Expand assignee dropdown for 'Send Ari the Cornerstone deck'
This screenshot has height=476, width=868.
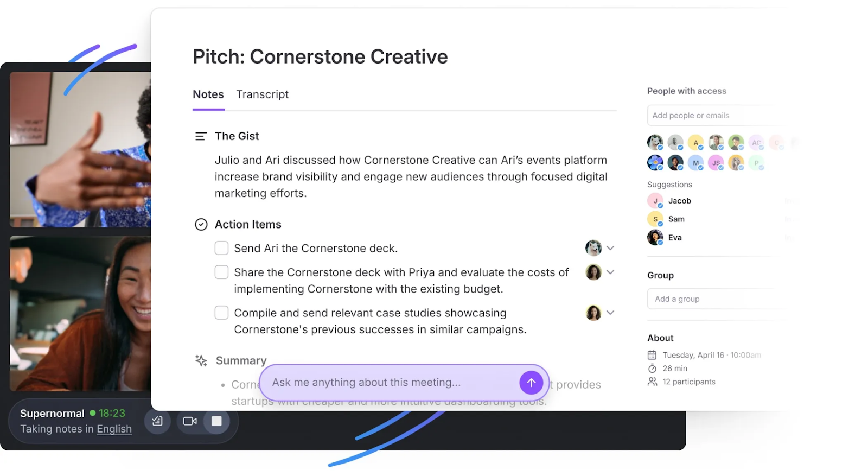tap(610, 248)
